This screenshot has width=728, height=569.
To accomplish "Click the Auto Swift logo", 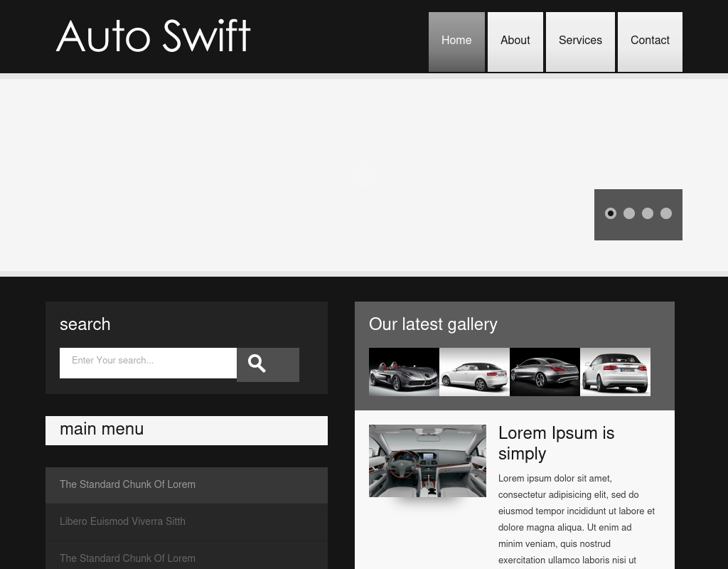I will pos(154,37).
